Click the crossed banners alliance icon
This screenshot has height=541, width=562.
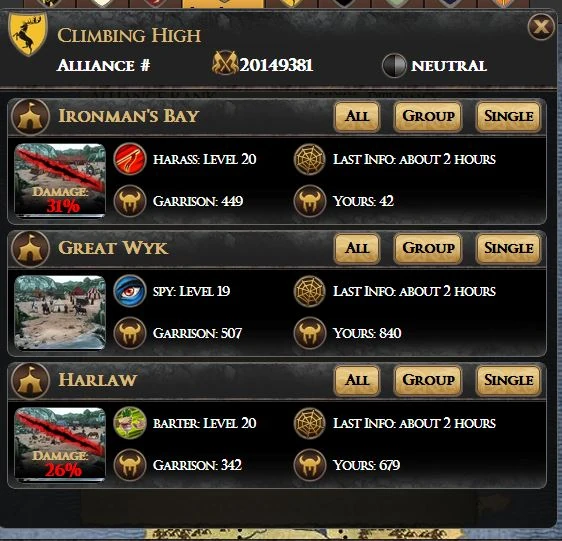coord(225,63)
